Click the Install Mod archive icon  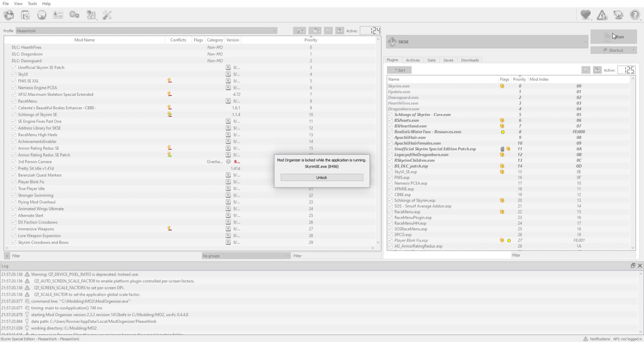point(25,15)
